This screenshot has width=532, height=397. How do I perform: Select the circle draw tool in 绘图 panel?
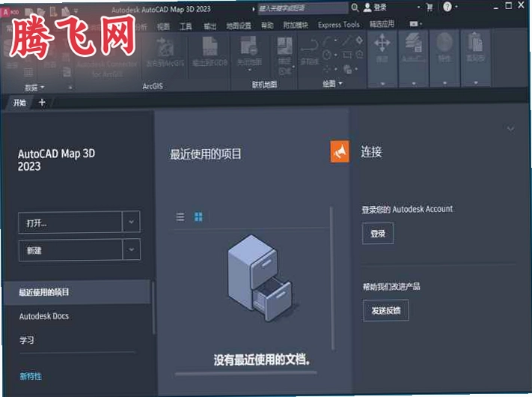327,55
